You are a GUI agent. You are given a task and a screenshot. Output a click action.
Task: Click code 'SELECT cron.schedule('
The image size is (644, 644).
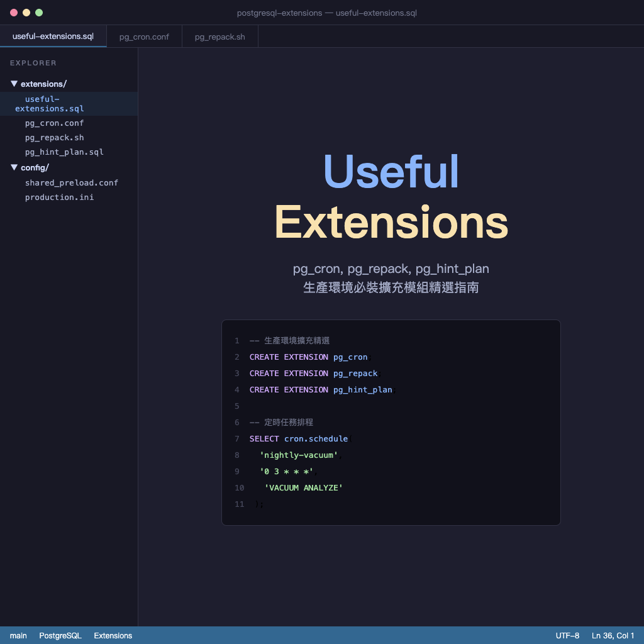(x=301, y=438)
